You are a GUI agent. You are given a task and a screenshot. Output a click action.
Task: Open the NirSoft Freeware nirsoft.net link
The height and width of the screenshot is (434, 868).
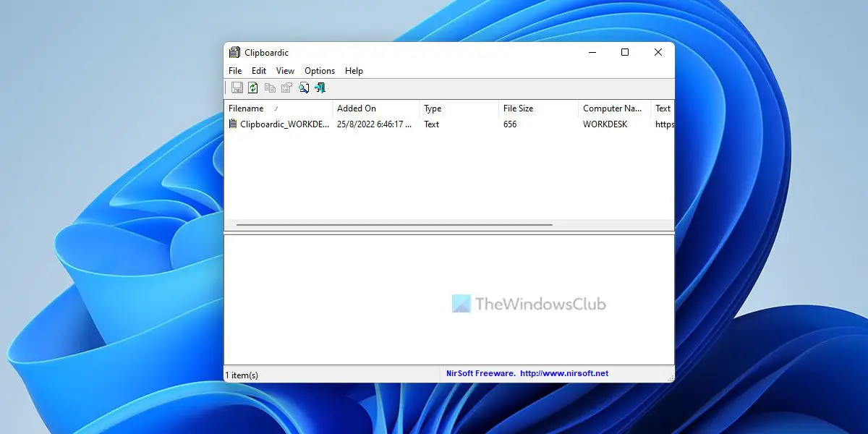click(x=527, y=374)
